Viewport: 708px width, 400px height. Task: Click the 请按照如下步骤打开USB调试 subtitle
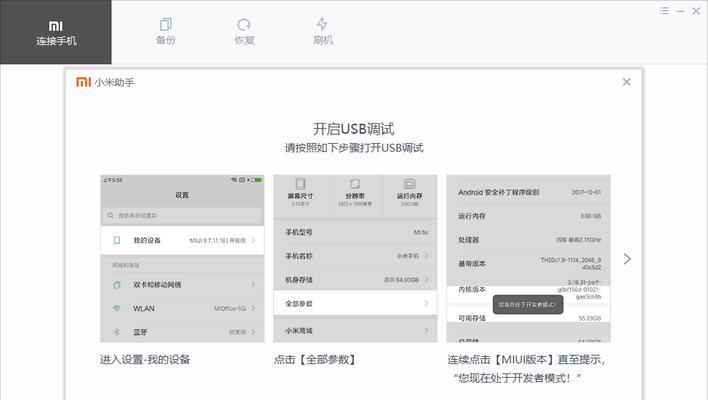(x=354, y=148)
